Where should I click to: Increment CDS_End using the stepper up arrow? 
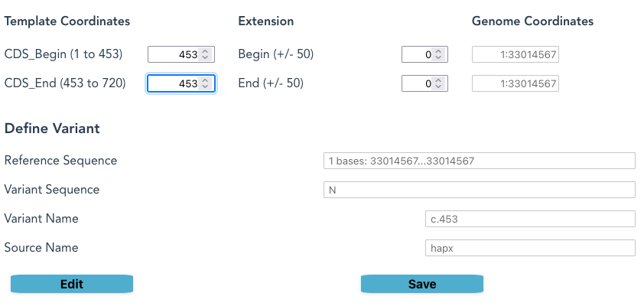pyautogui.click(x=205, y=80)
